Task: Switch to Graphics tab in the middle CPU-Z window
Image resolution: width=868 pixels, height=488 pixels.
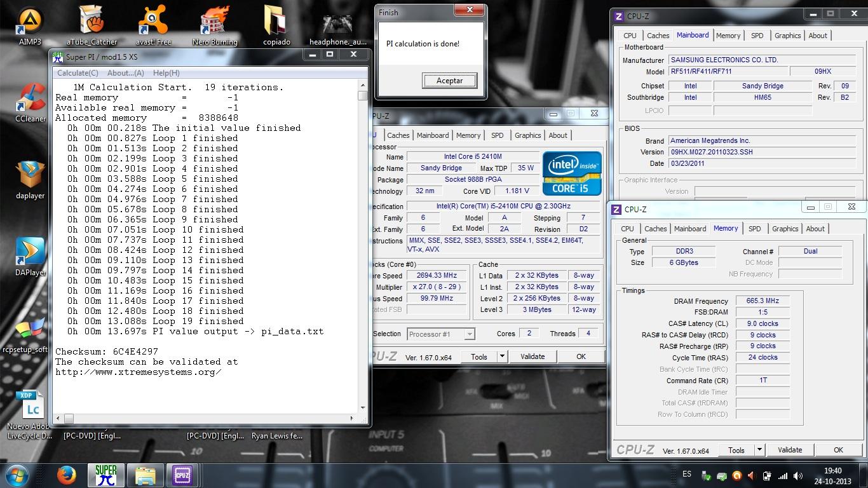Action: [527, 135]
